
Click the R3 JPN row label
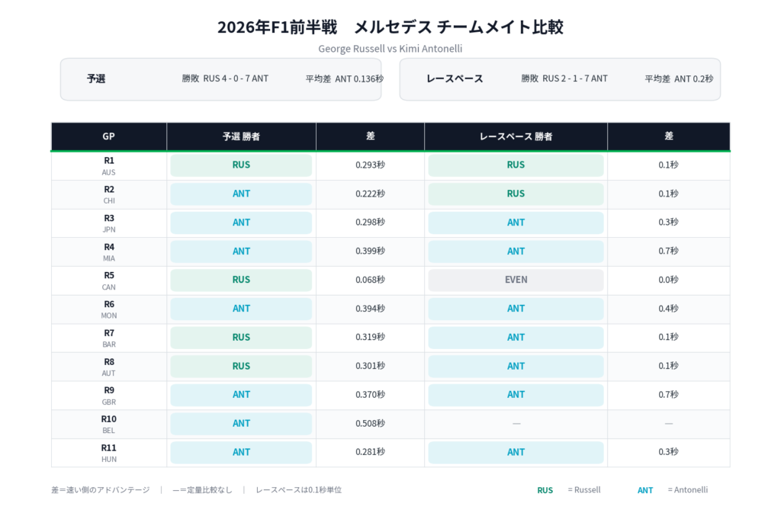[x=108, y=223]
